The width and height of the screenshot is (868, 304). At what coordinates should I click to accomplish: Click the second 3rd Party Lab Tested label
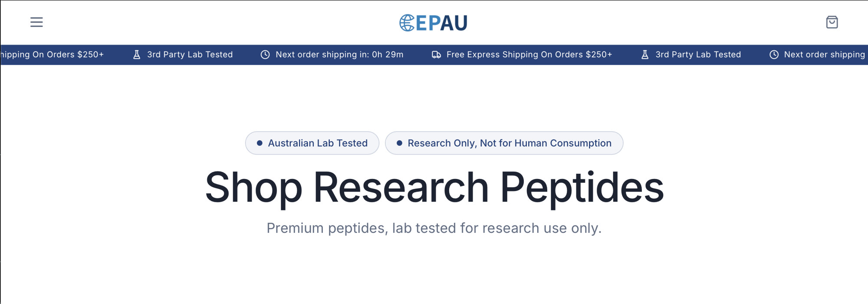tap(698, 55)
